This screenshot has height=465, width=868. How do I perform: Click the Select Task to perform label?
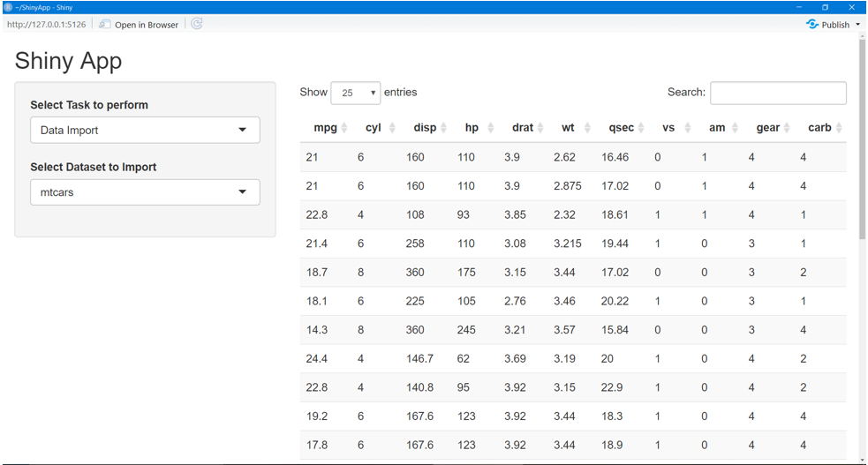pos(89,105)
